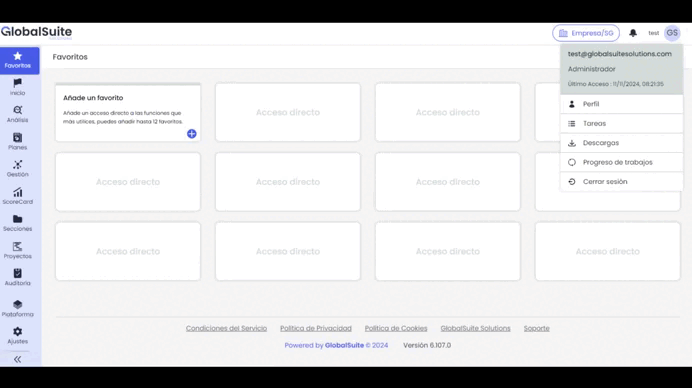
Task: Open the Proyectos sidebar icon
Action: coord(18,246)
